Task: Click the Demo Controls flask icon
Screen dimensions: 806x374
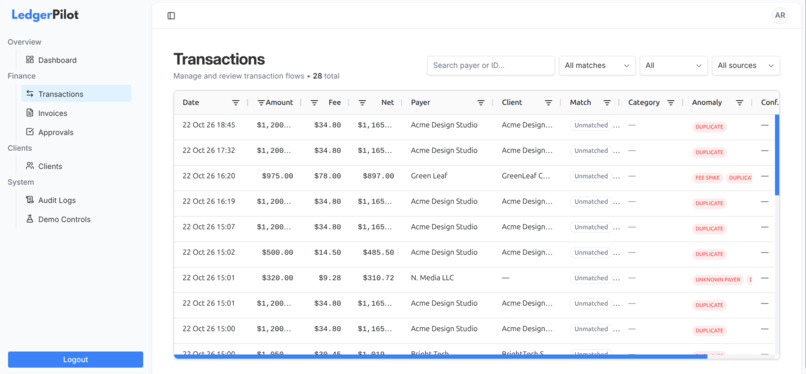Action: [30, 219]
